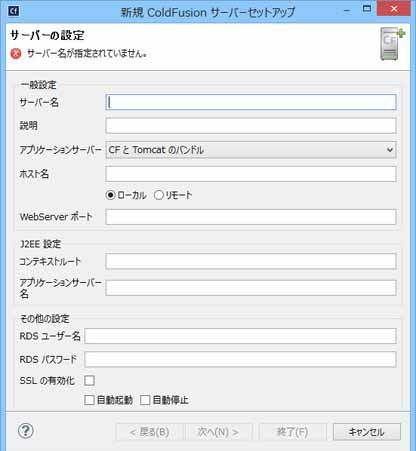Click the アプリケーションサーバー名 field
The width and height of the screenshot is (416, 451).
click(x=251, y=288)
